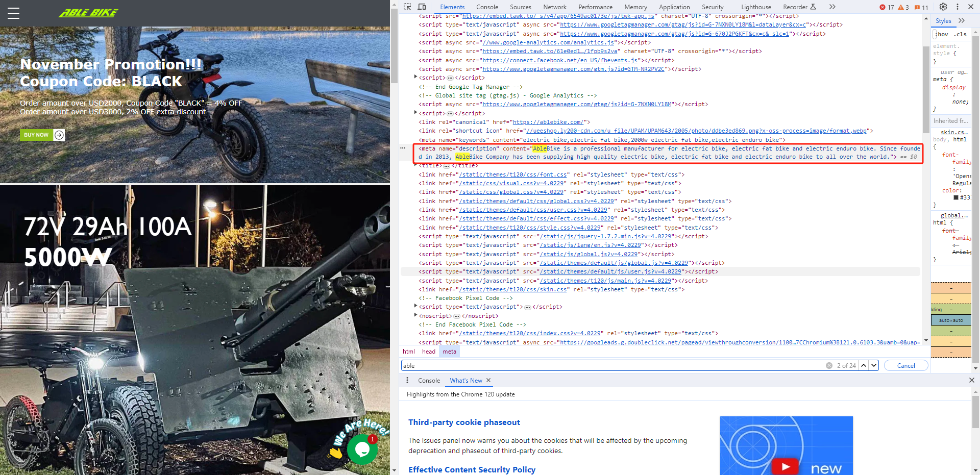Go to previous search result arrow
The image size is (980, 475).
pos(864,366)
